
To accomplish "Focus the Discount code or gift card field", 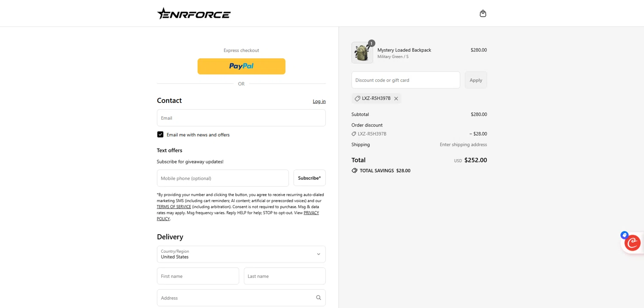I will [406, 80].
